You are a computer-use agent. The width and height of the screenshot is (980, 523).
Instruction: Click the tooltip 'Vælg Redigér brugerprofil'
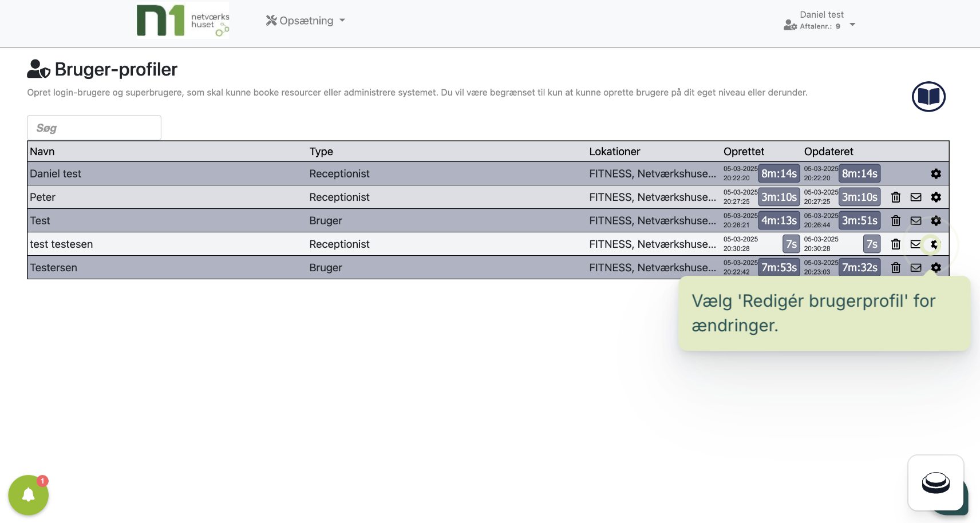(824, 313)
